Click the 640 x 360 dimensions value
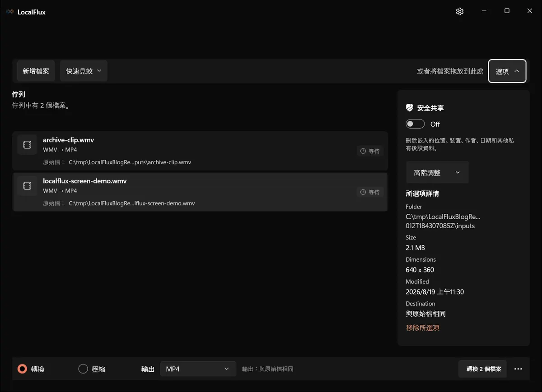542x392 pixels. click(420, 270)
